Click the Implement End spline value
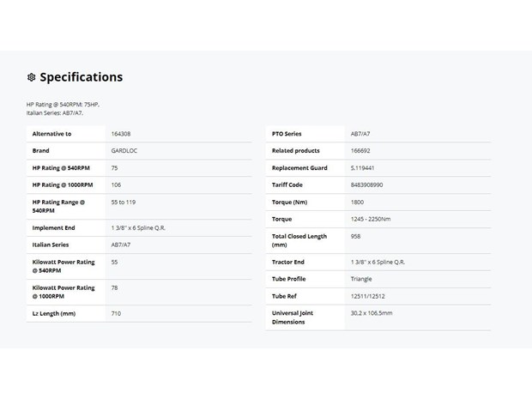This screenshot has width=532, height=399. [x=138, y=228]
